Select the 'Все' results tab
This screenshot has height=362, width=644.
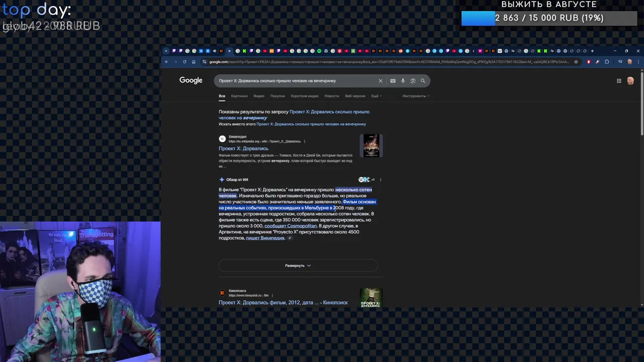point(222,96)
